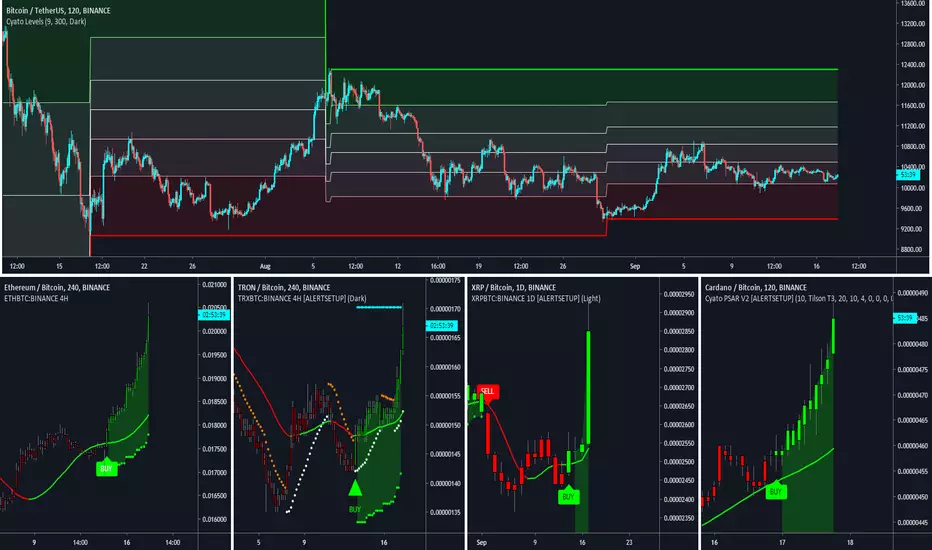The width and height of the screenshot is (932, 550).
Task: Select the Ethereum / Bitcoin chart title
Action: pyautogui.click(x=57, y=287)
